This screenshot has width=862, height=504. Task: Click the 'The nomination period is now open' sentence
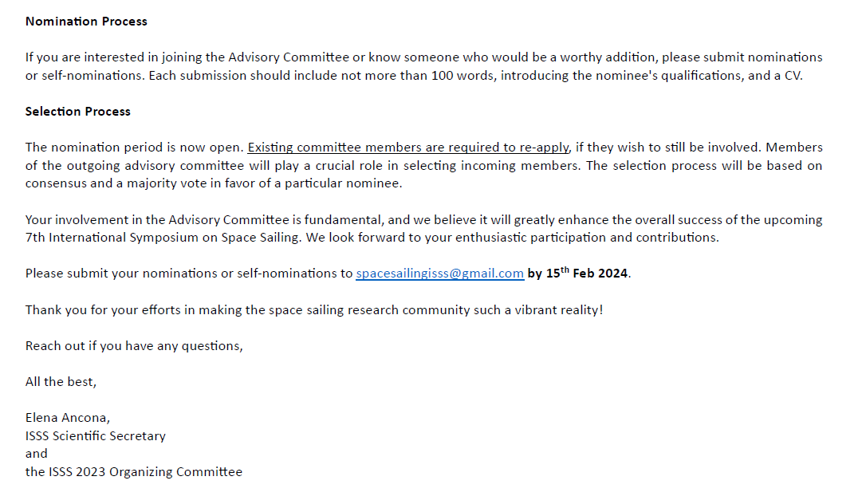(134, 148)
